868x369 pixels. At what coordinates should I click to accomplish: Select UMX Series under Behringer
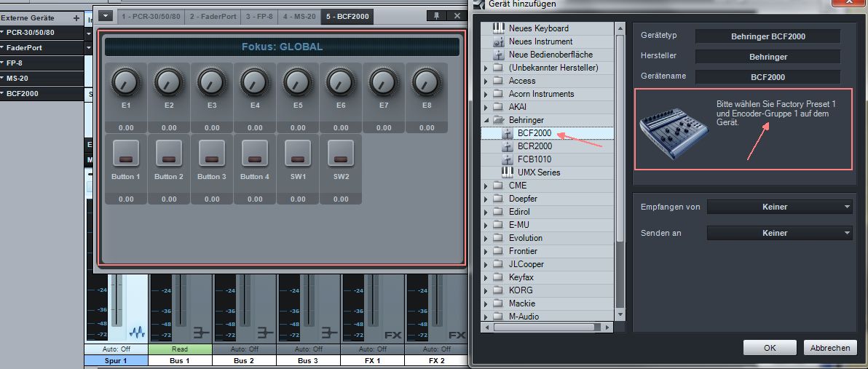[538, 172]
